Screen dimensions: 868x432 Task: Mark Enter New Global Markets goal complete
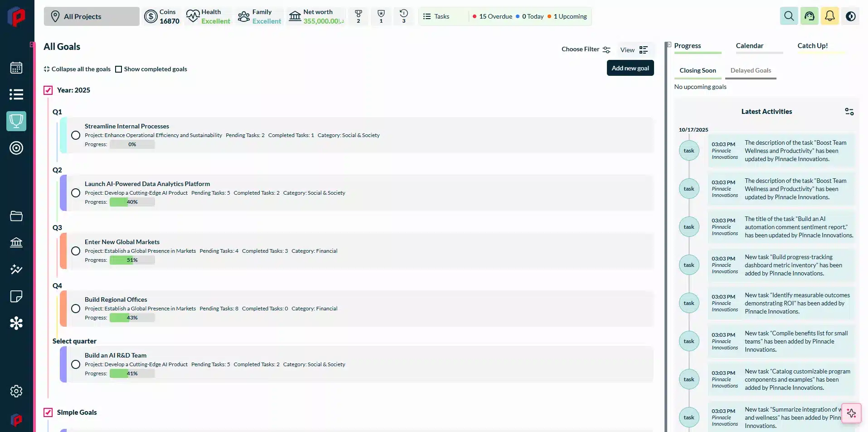coord(76,251)
